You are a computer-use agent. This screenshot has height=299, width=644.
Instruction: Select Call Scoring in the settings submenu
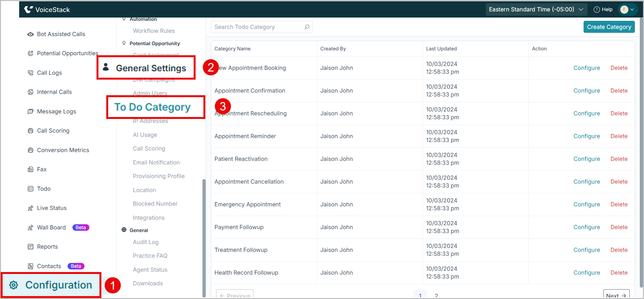click(149, 149)
